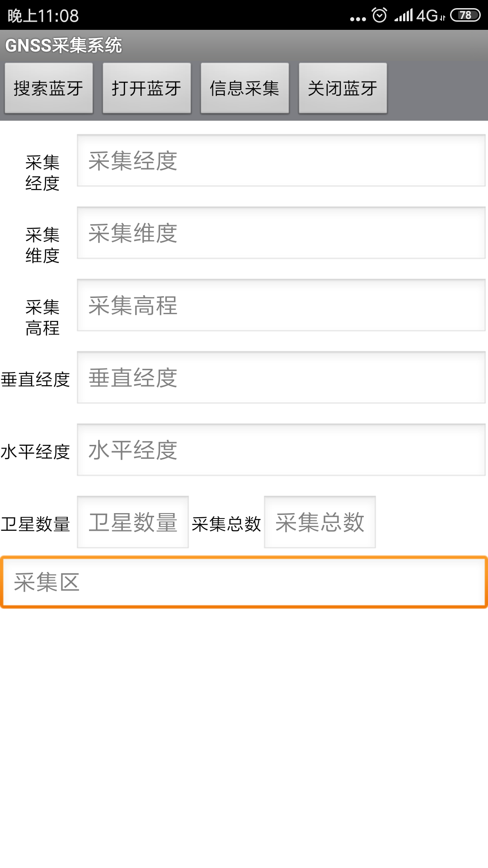Tap the alarm clock status icon
Screen dimensions: 488x868
tap(380, 15)
